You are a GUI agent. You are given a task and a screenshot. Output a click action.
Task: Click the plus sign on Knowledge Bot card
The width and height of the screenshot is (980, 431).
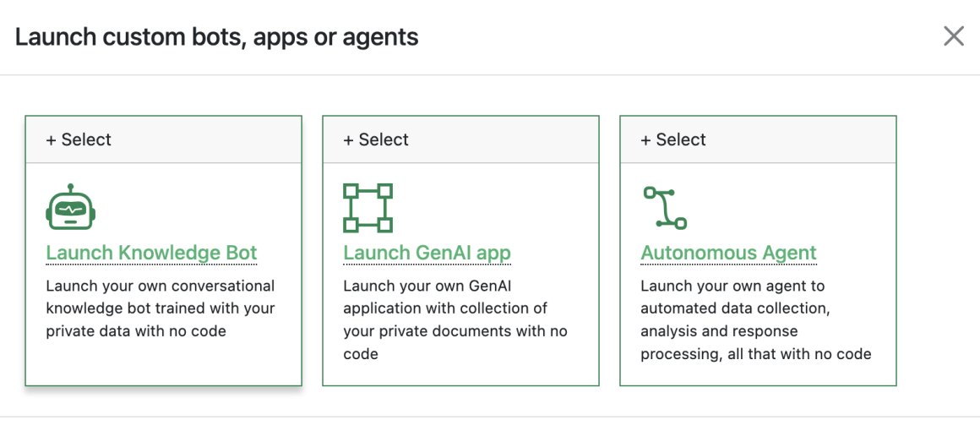(x=51, y=139)
